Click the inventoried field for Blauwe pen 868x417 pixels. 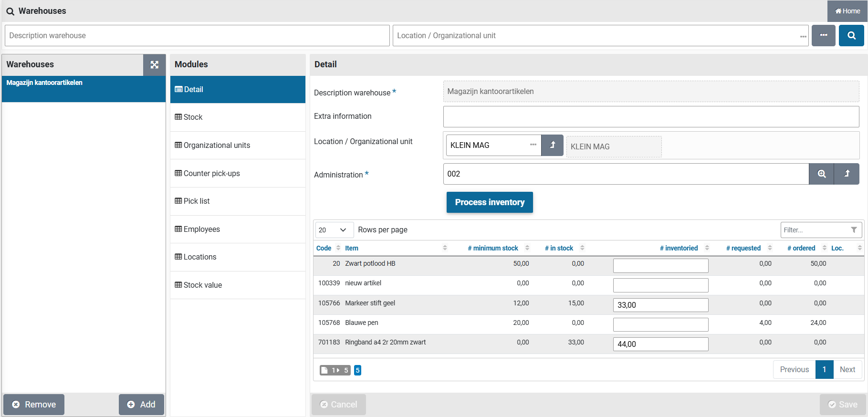(x=660, y=324)
